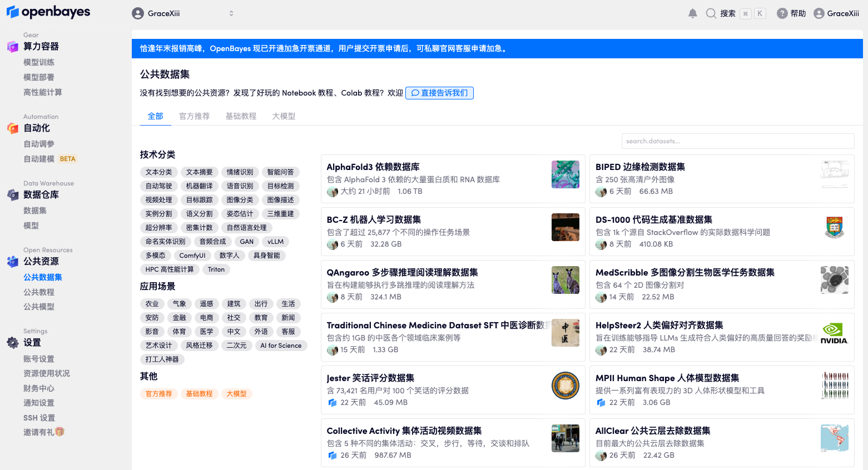Click the search.datasets input field

[x=737, y=141]
